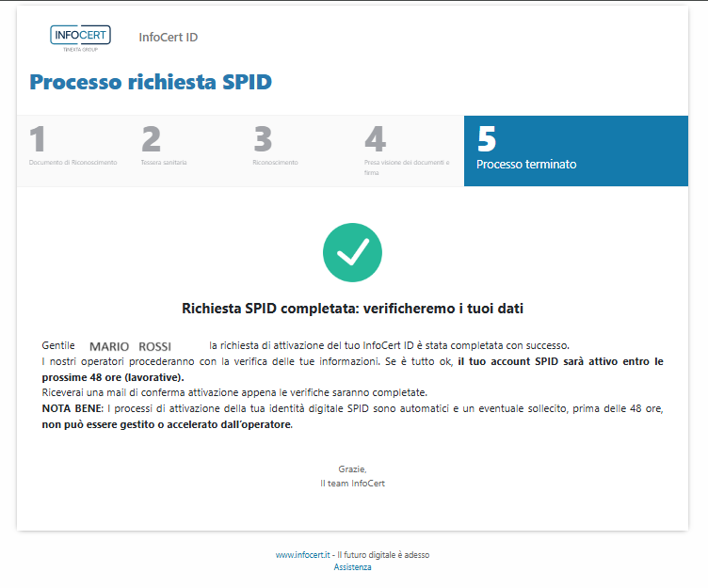This screenshot has width=708, height=588.
Task: Select the 'Processo terminato' step label
Action: (x=526, y=164)
